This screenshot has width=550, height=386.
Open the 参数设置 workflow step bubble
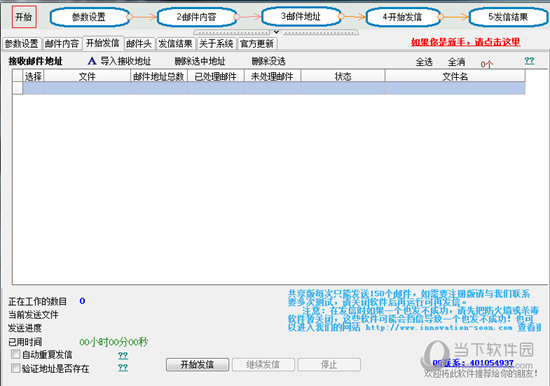(89, 17)
